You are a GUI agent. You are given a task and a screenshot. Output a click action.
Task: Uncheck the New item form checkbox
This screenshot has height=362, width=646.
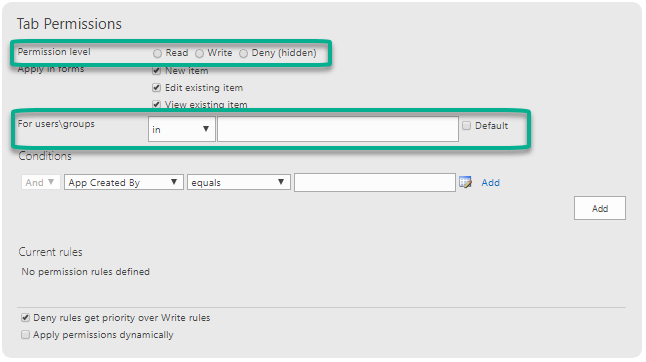(x=157, y=70)
